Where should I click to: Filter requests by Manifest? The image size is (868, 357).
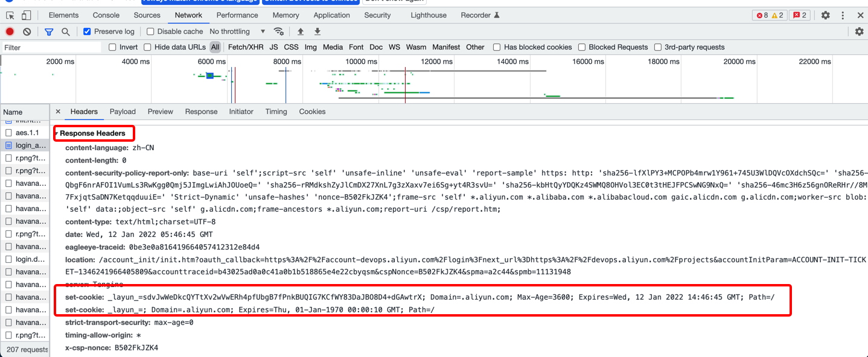pos(446,47)
